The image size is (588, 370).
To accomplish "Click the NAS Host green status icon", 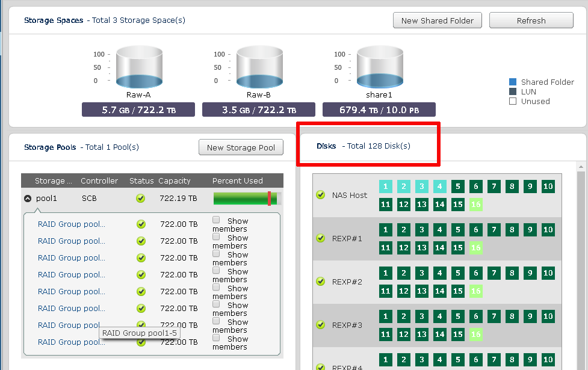I will click(320, 194).
